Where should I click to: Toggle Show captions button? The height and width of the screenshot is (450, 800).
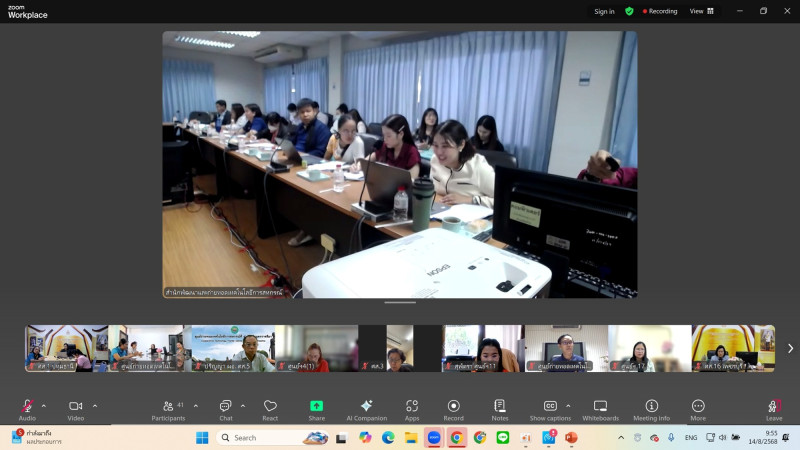tap(550, 407)
